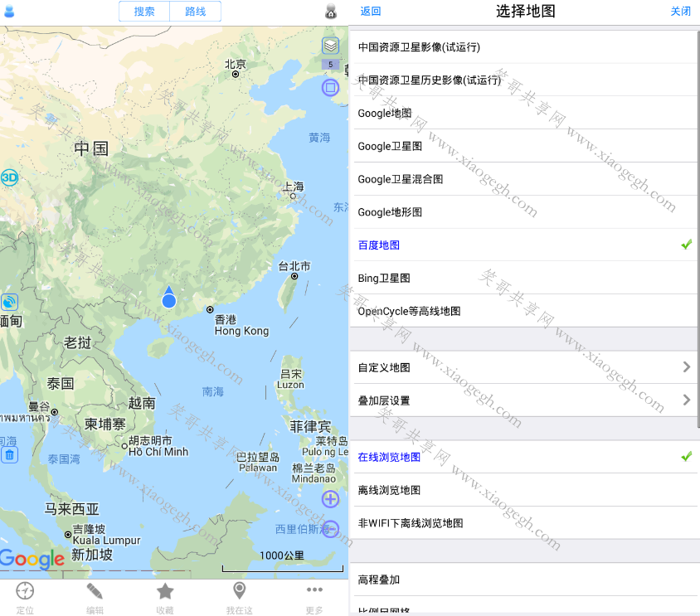The width and height of the screenshot is (700, 616).
Task: Tap the satellite signal icon
Action: (9, 303)
